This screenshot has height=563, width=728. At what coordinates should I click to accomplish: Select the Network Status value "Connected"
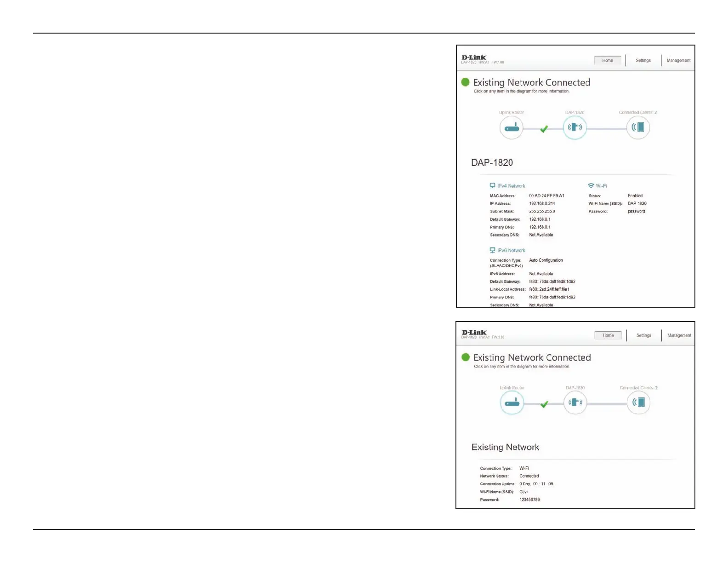pyautogui.click(x=529, y=476)
